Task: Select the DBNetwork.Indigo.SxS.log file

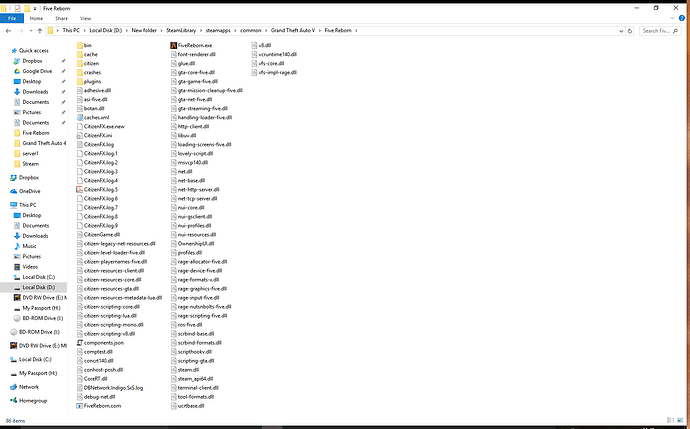Action: coord(110,388)
